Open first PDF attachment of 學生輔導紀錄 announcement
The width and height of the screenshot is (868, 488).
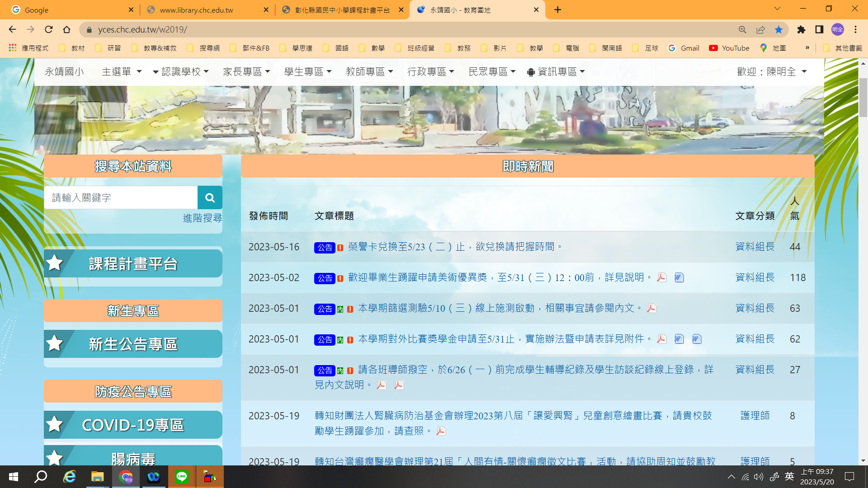click(382, 385)
